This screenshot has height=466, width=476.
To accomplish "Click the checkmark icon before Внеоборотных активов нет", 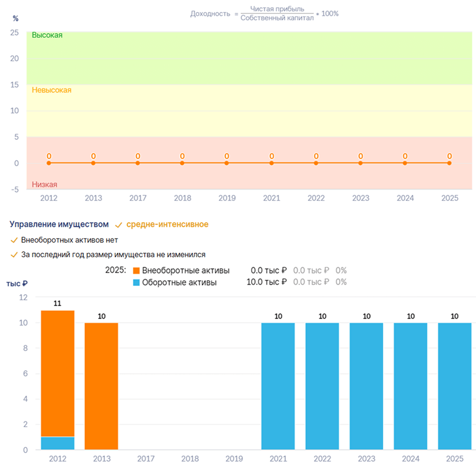I will 14,240.
